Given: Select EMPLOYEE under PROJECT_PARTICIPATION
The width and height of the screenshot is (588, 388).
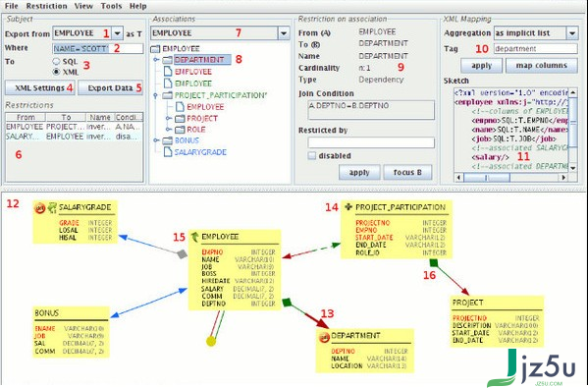Looking at the screenshot, I should tap(205, 107).
